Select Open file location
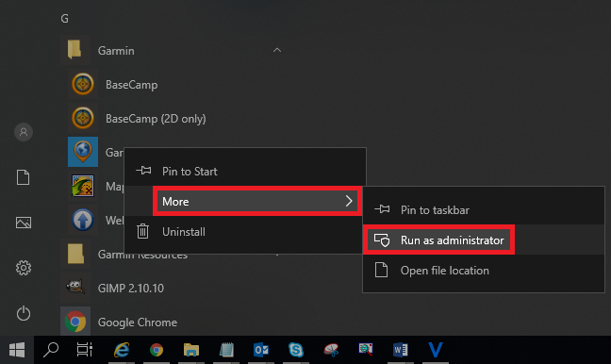This screenshot has height=364, width=611. point(484,271)
